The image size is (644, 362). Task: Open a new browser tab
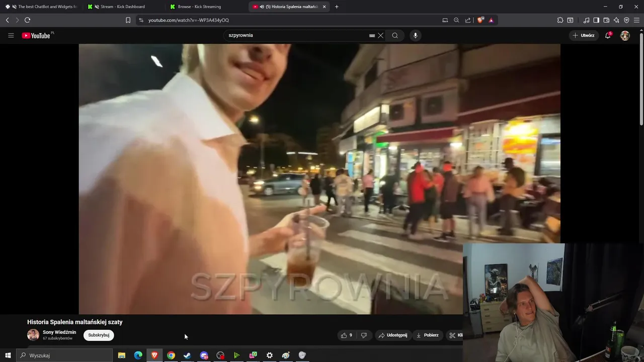coord(337,7)
